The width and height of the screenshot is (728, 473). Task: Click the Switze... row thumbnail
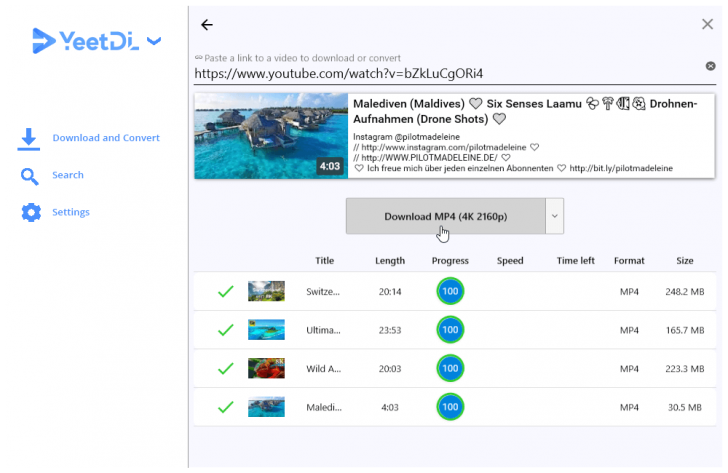pyautogui.click(x=266, y=291)
